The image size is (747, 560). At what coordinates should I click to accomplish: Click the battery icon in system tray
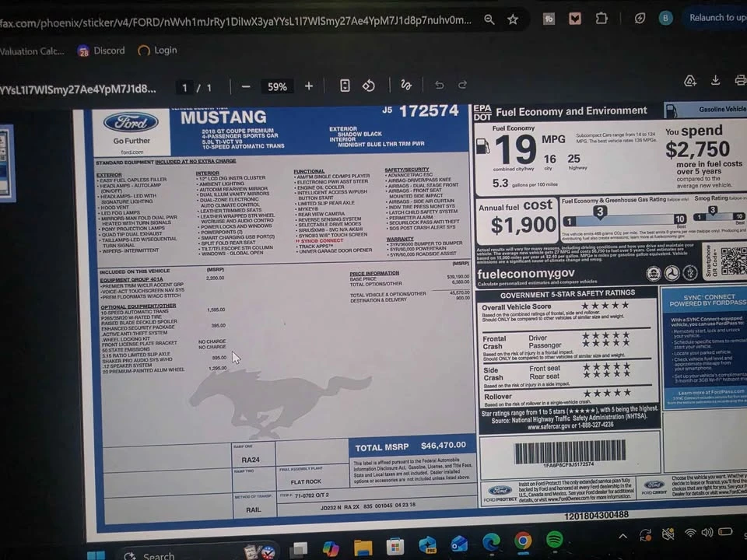[725, 531]
